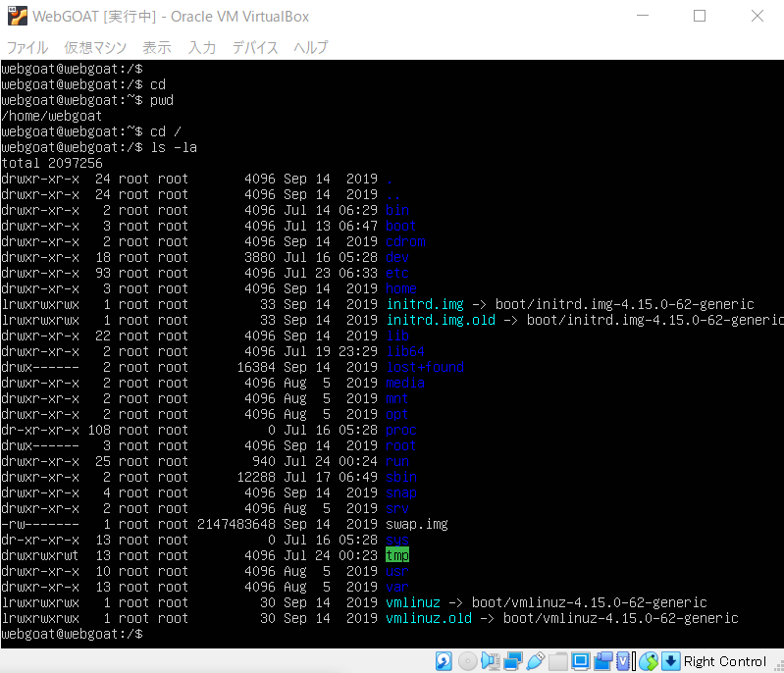Click the media directory name

(405, 383)
